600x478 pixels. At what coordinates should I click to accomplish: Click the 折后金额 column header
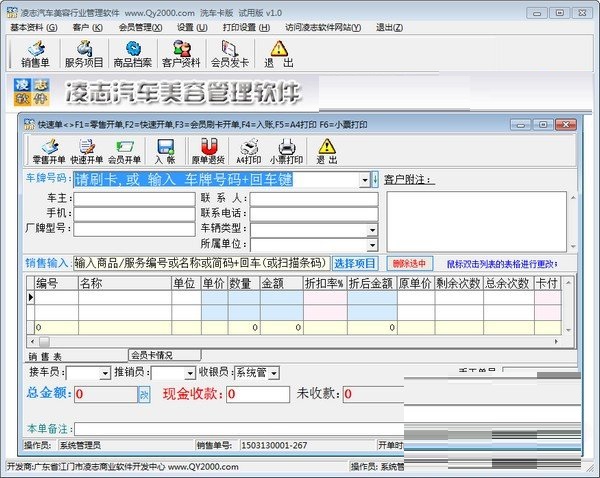[372, 283]
